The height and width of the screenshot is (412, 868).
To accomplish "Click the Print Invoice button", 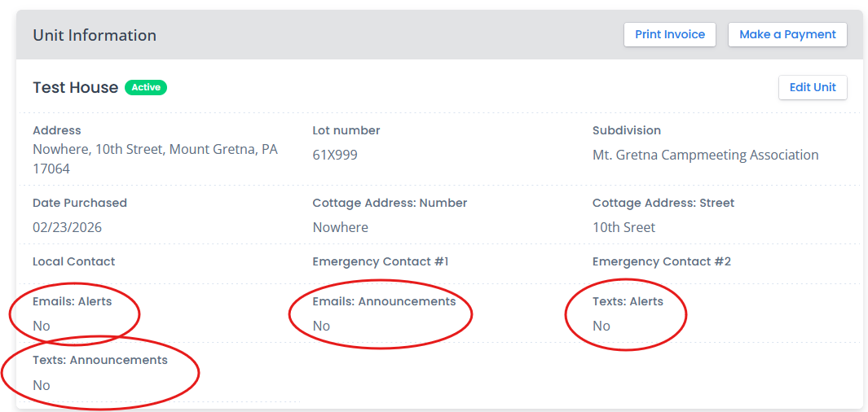I will 669,35.
